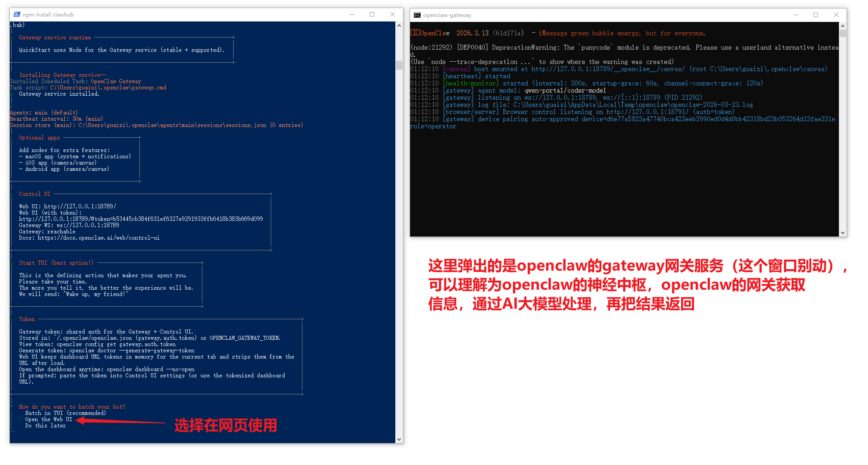Click 'openclaw config get gateway.auth.token' command

click(x=116, y=344)
